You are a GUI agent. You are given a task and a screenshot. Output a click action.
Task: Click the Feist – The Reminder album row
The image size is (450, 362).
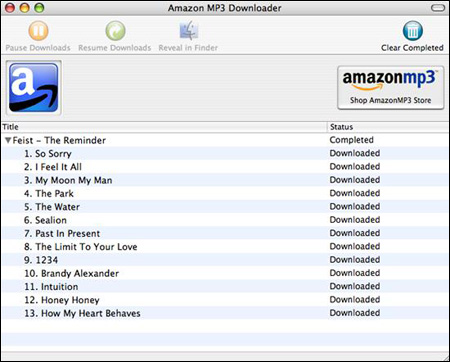pyautogui.click(x=225, y=140)
